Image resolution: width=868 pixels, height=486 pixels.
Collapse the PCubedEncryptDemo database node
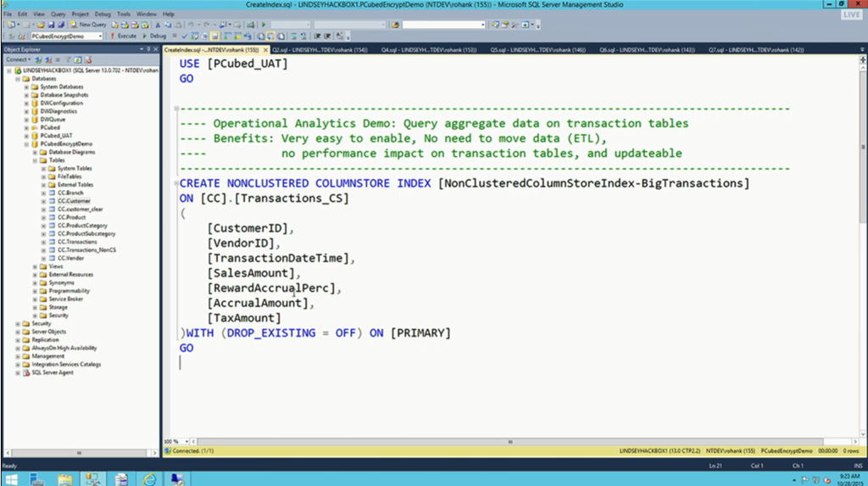click(26, 144)
